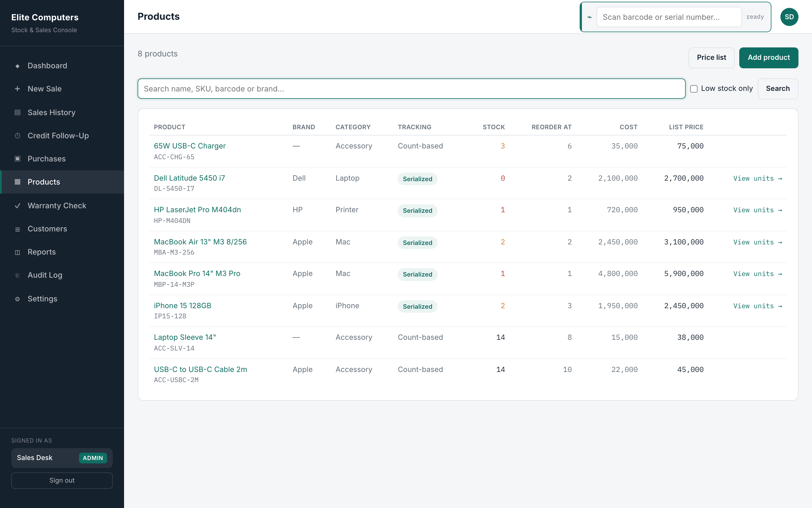This screenshot has height=508, width=812.
Task: Click the 8 products count label
Action: click(x=157, y=54)
